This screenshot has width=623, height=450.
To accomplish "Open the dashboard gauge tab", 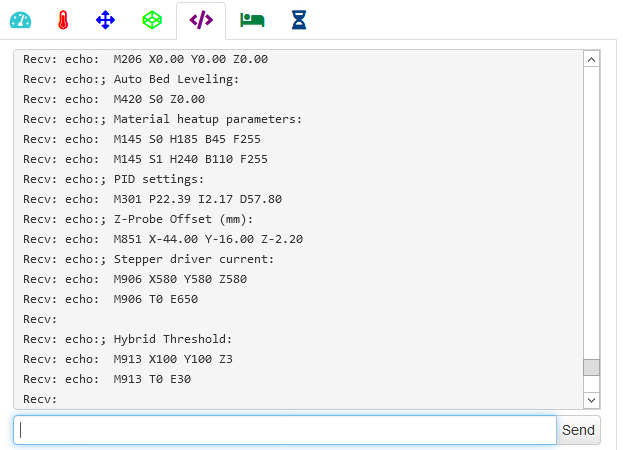I will coord(20,20).
